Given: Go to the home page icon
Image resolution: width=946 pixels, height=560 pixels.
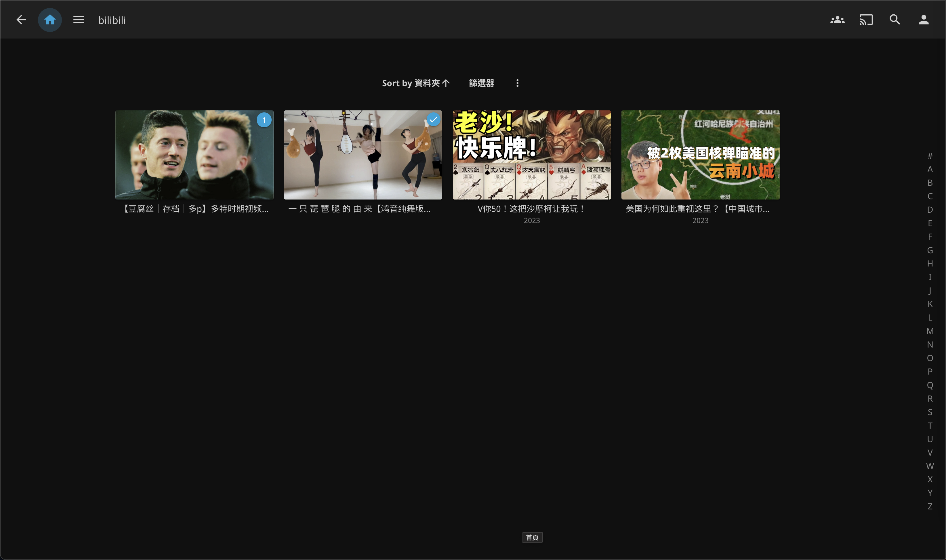Looking at the screenshot, I should [50, 20].
